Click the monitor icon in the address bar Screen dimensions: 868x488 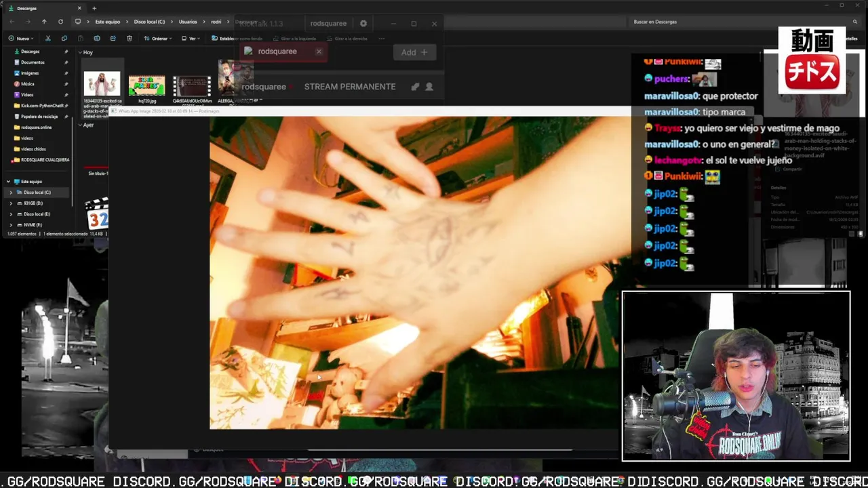coord(78,22)
